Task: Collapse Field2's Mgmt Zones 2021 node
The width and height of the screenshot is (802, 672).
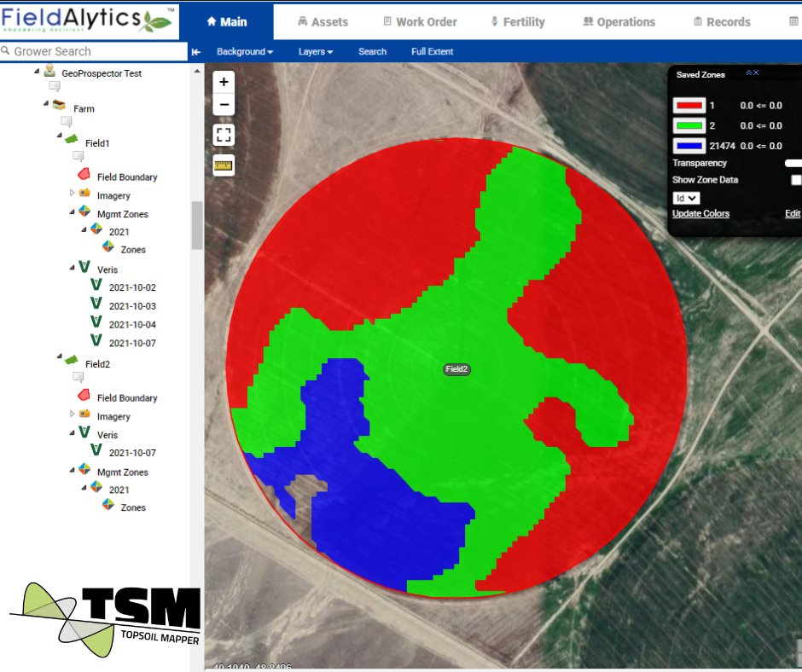Action: pos(84,488)
